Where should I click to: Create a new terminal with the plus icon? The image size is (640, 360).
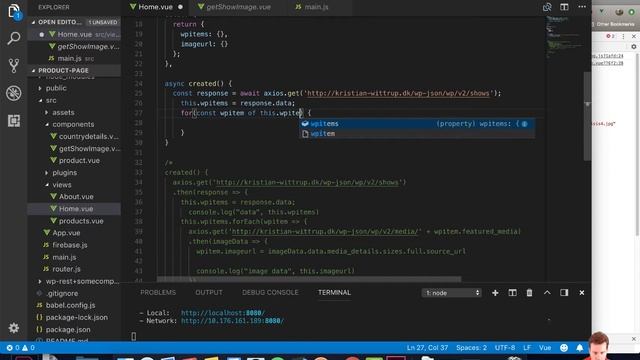tap(495, 293)
